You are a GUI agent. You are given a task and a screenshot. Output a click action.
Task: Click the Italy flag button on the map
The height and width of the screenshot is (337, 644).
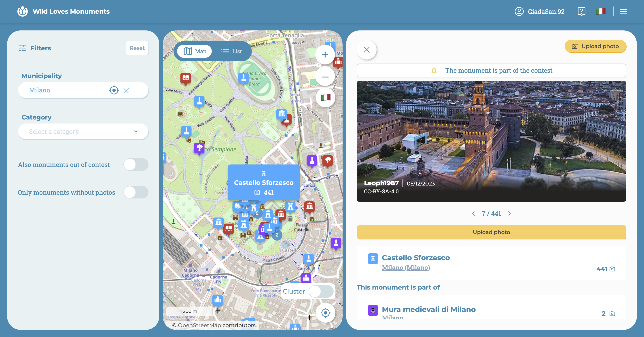pos(325,97)
